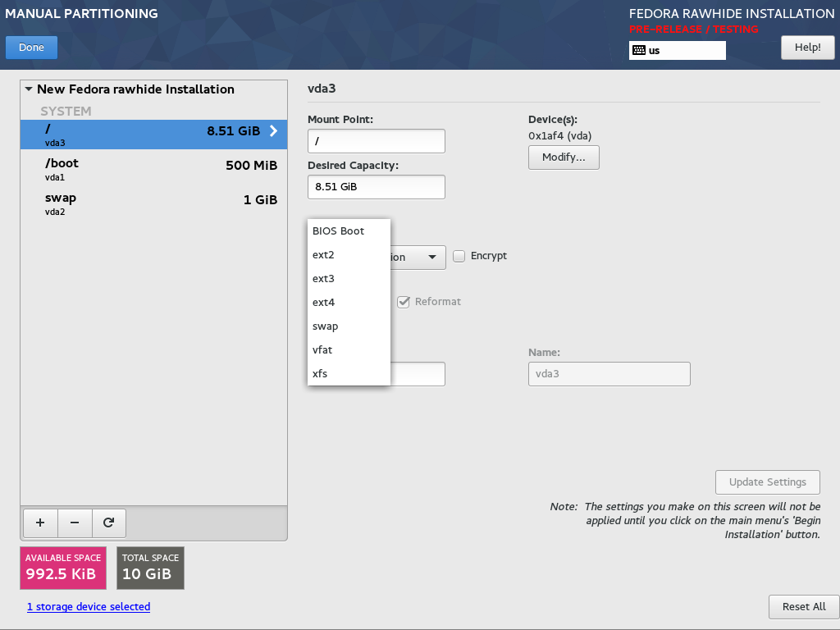Click the PRE-RELEASE / TESTING warning text
The width and height of the screenshot is (840, 630).
694,29
